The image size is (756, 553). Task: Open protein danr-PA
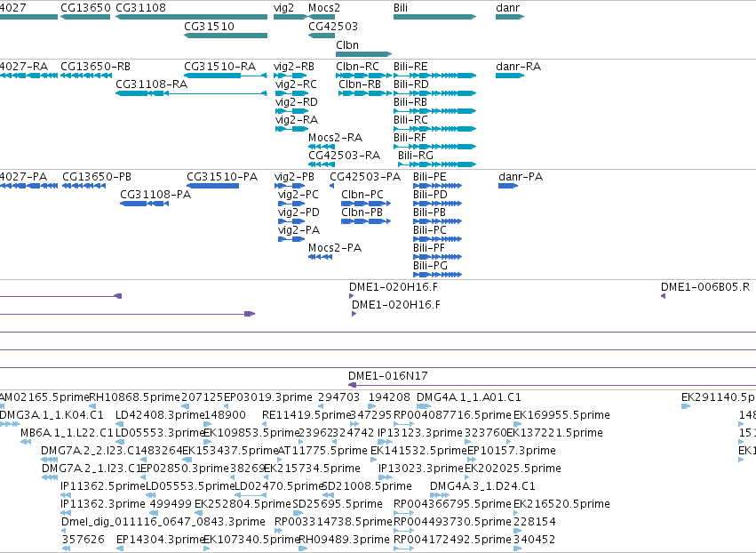point(508,186)
